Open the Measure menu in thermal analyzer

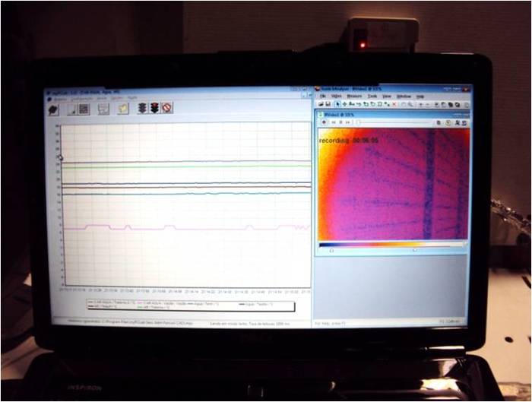(x=354, y=97)
